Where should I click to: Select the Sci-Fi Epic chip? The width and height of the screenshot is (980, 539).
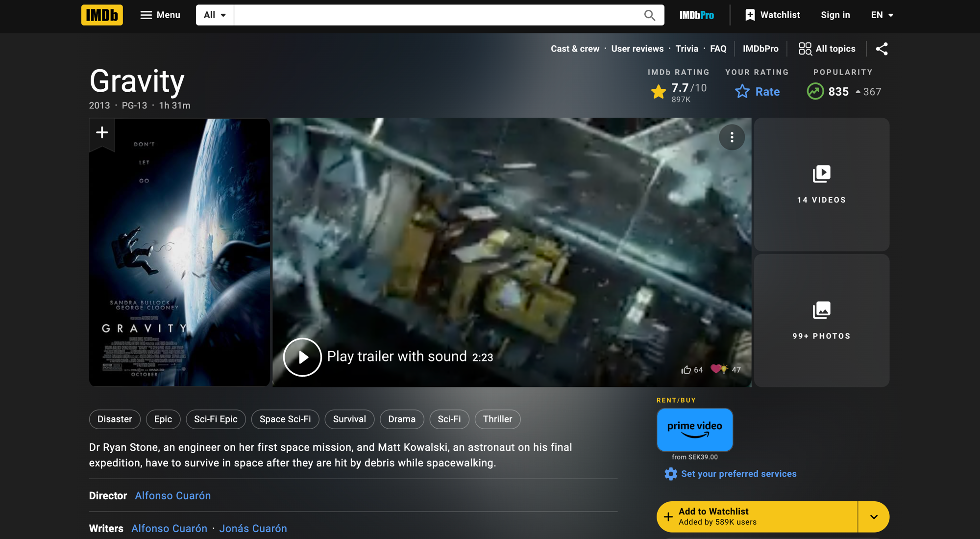pyautogui.click(x=216, y=419)
